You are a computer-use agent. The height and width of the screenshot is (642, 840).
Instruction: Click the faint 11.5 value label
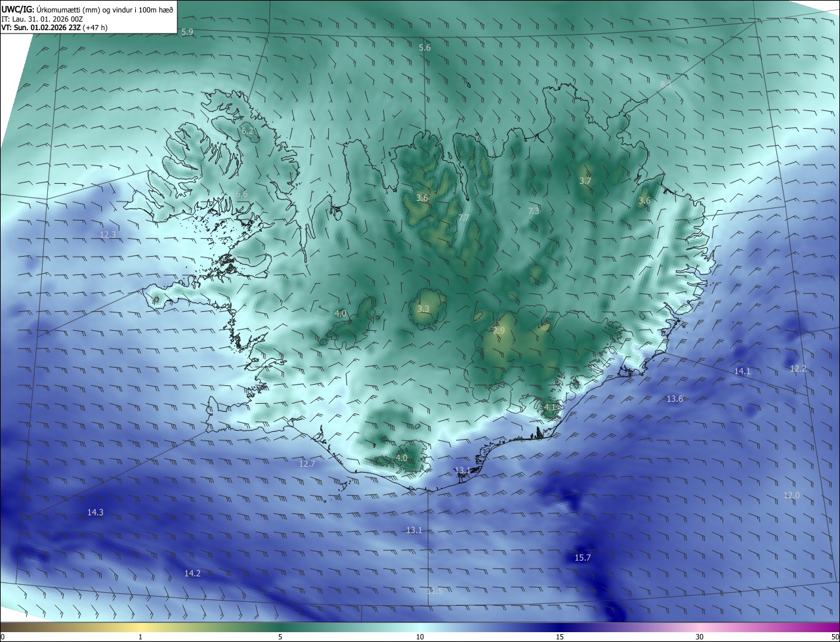[434, 591]
